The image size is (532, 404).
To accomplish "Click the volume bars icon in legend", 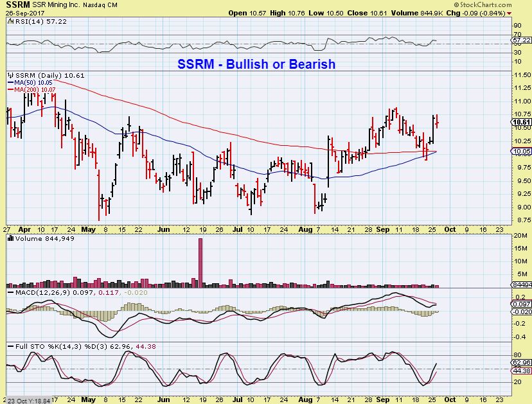I will tap(10, 238).
